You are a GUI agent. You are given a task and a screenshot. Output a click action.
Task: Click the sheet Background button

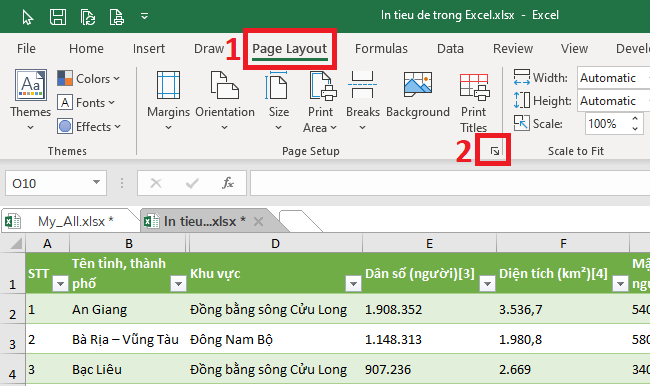coord(418,95)
